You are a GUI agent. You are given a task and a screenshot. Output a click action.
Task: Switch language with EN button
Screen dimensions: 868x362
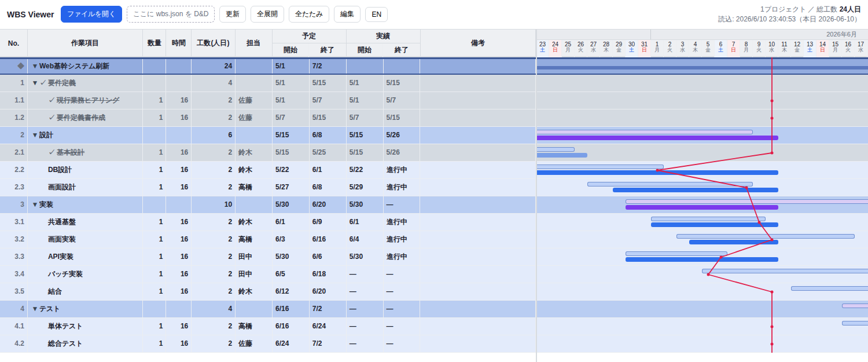coord(376,14)
